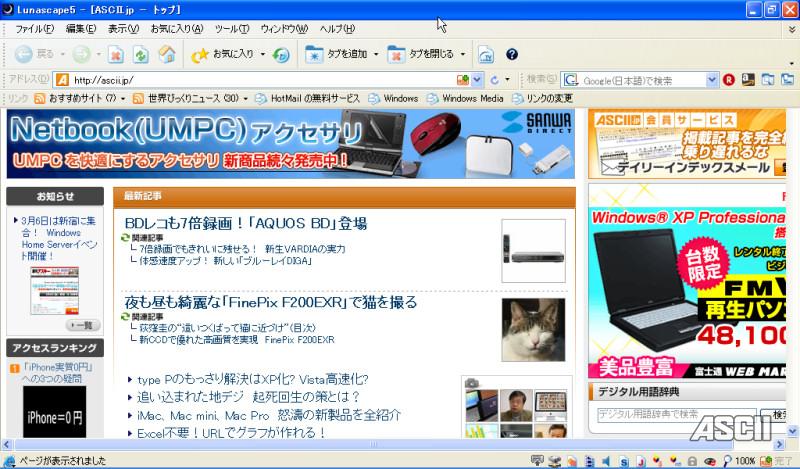
Task: Open article BDレコも7倍録画！「AQUOS BD」登場
Action: (246, 223)
